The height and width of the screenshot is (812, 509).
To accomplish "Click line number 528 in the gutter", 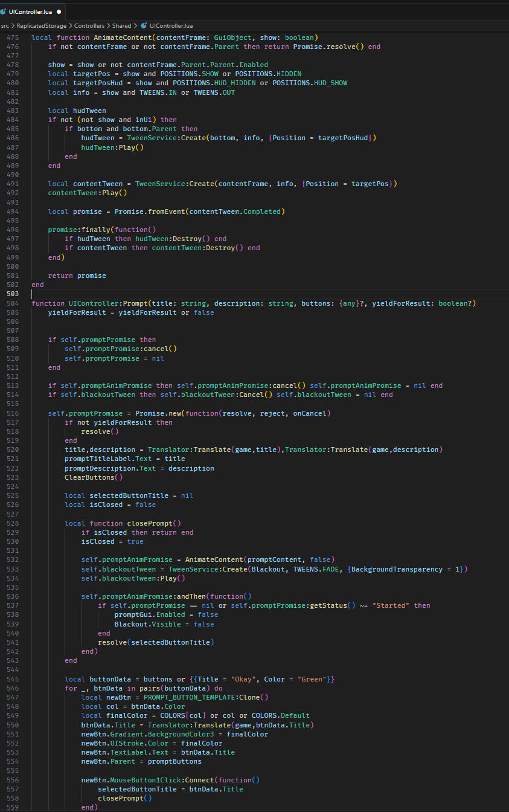I will 13,523.
